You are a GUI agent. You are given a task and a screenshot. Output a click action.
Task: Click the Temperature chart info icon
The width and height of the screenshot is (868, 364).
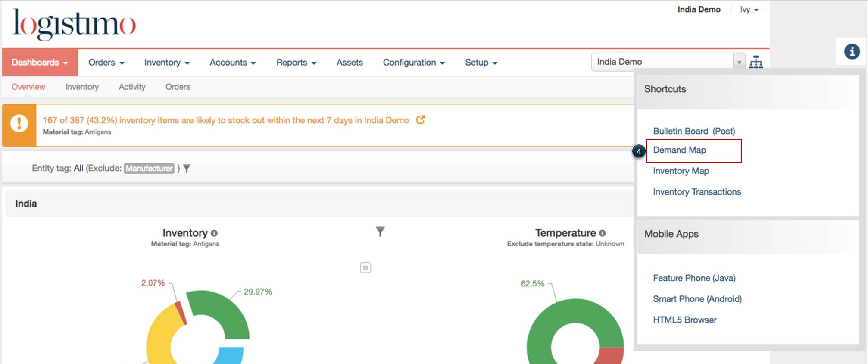(x=602, y=233)
